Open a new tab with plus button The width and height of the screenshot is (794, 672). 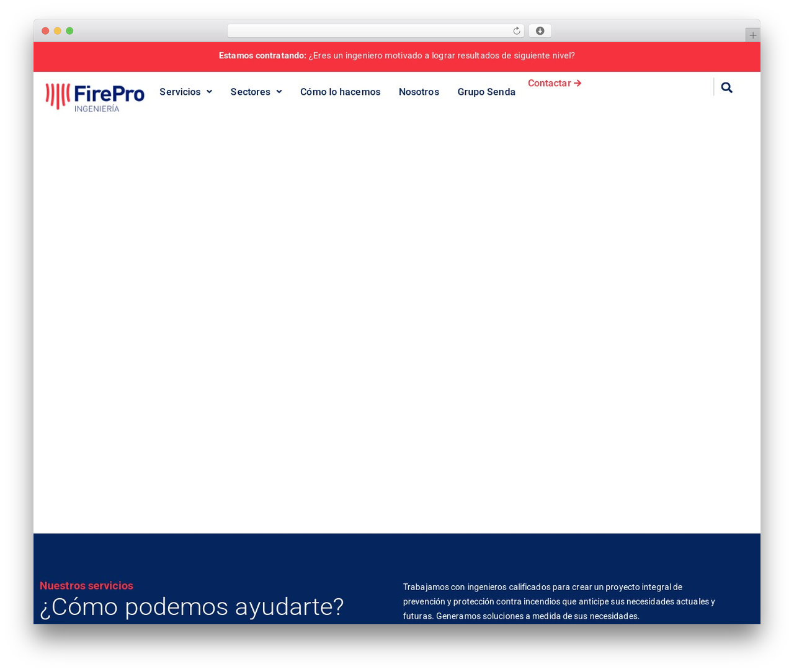tap(752, 35)
